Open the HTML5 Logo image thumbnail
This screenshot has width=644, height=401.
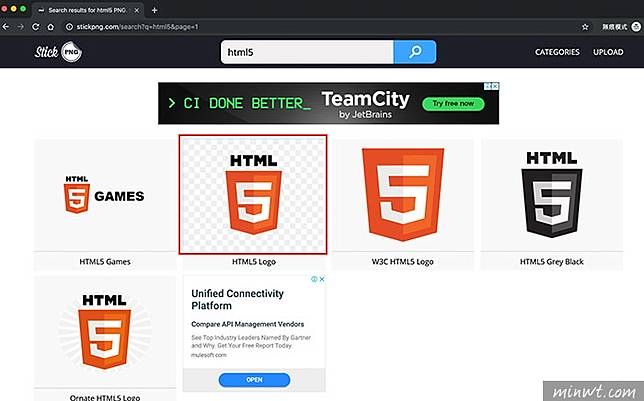point(253,194)
